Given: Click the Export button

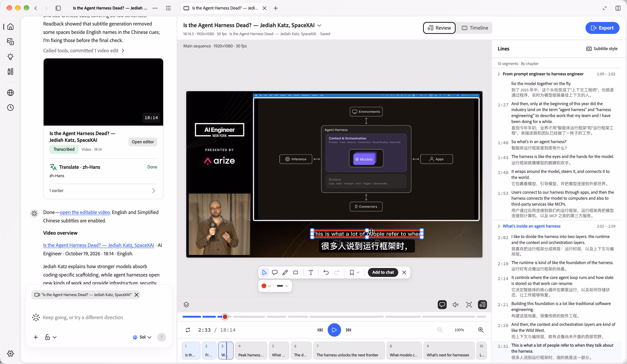Looking at the screenshot, I should (602, 28).
